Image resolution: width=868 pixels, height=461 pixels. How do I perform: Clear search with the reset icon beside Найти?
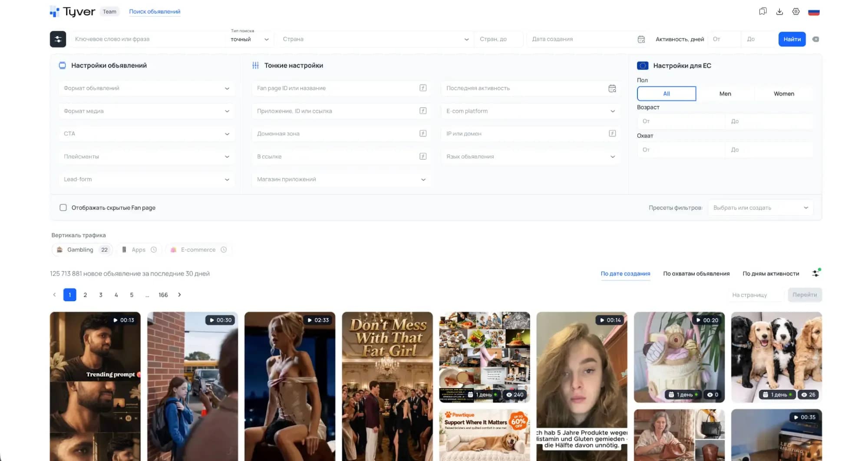point(815,39)
